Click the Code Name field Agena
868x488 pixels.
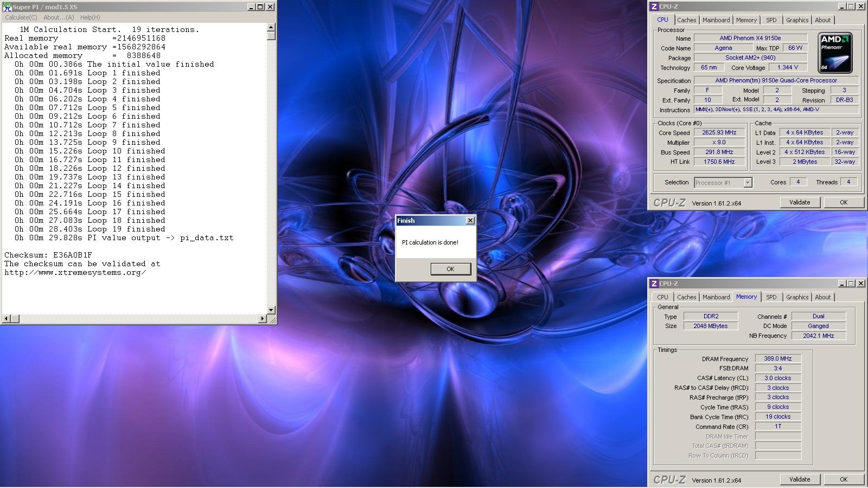(723, 48)
